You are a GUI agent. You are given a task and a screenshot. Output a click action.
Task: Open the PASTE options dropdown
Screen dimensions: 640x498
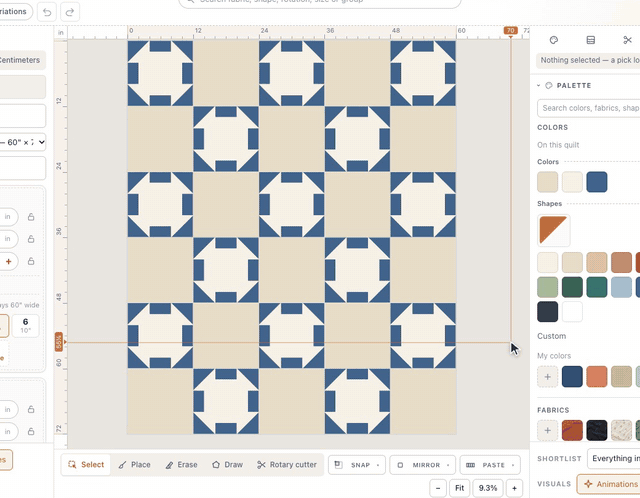pos(490,465)
